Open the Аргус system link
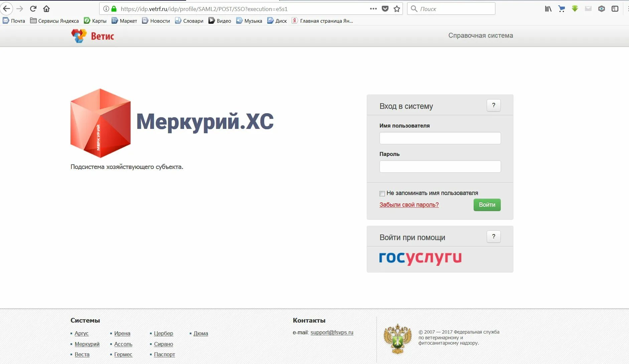The width and height of the screenshot is (629, 364). coord(82,333)
